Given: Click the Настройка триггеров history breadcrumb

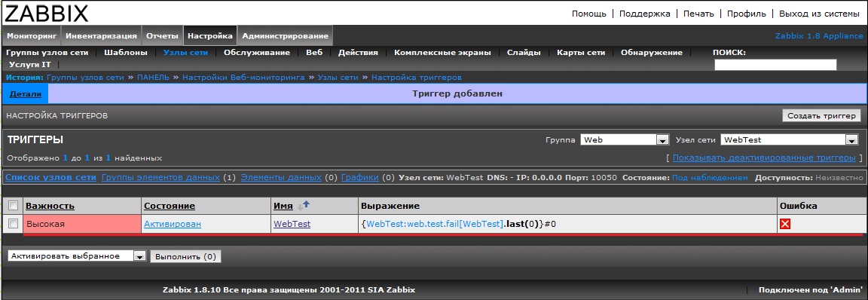Looking at the screenshot, I should point(416,78).
